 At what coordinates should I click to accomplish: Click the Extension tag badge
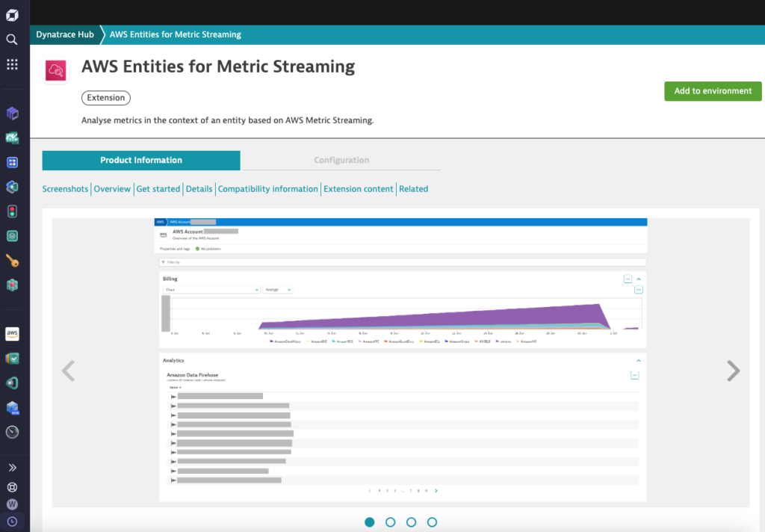coord(106,98)
